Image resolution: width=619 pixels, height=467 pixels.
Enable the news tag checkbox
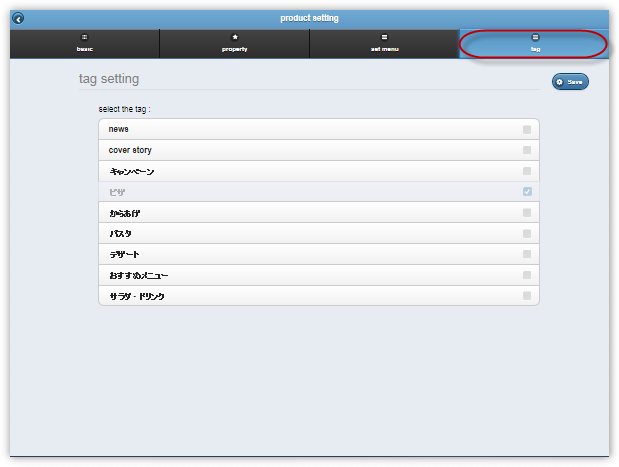pos(527,129)
